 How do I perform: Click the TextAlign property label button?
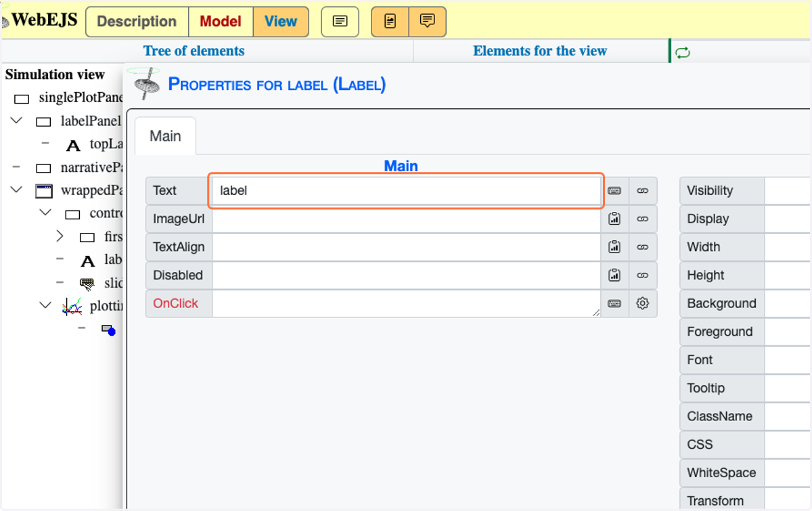(179, 247)
